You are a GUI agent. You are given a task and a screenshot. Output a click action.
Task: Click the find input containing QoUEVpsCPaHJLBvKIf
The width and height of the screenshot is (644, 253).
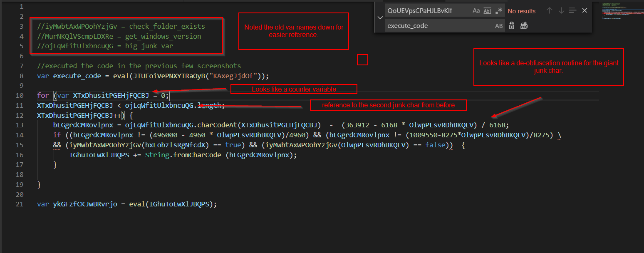pos(426,11)
